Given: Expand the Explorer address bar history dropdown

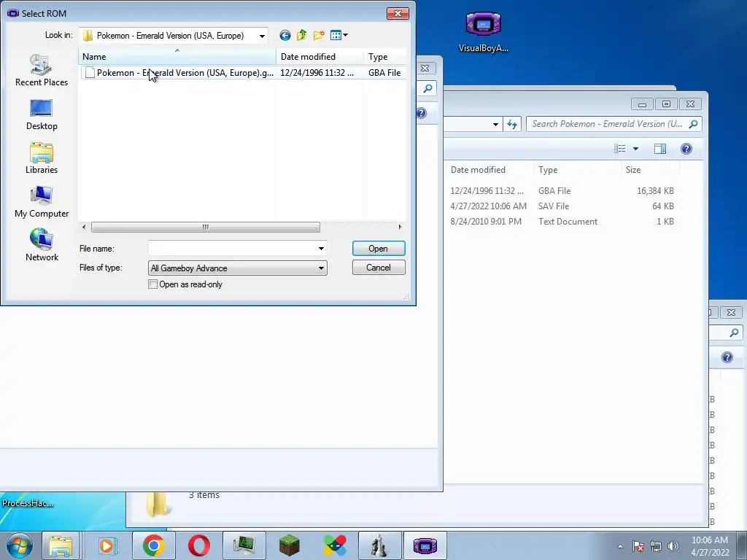Looking at the screenshot, I should click(495, 124).
